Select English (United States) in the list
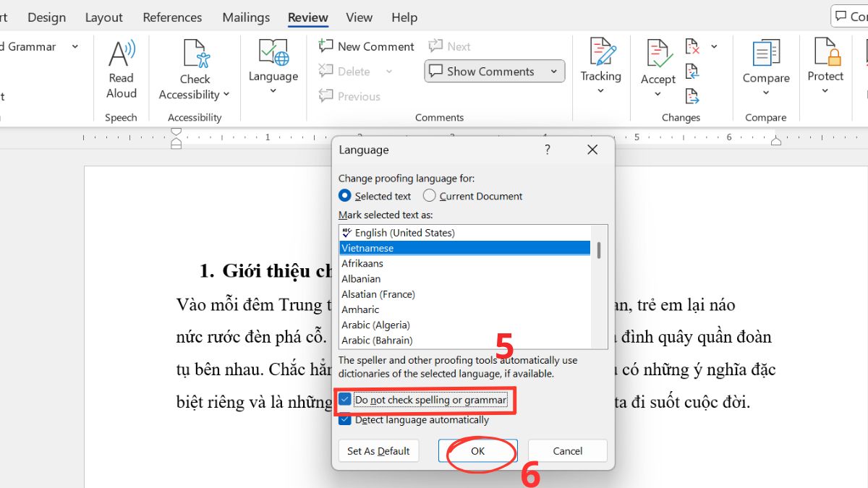Screen dimensions: 868x488 (x=465, y=233)
